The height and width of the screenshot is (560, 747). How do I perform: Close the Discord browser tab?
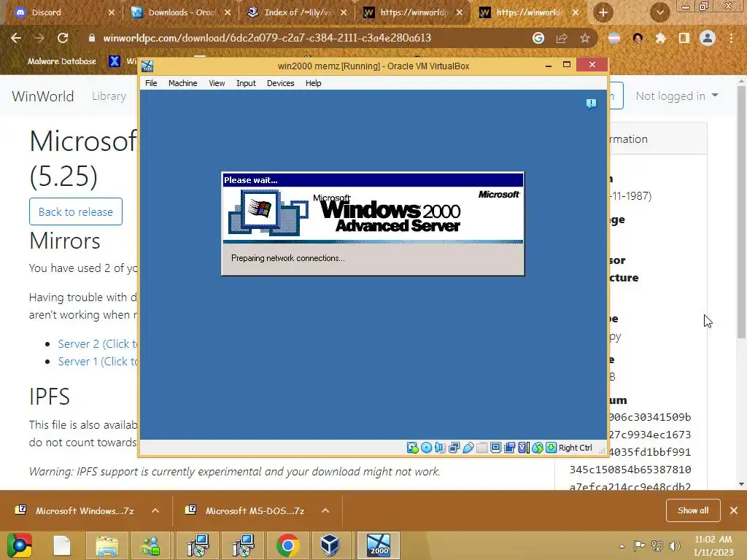click(x=112, y=12)
